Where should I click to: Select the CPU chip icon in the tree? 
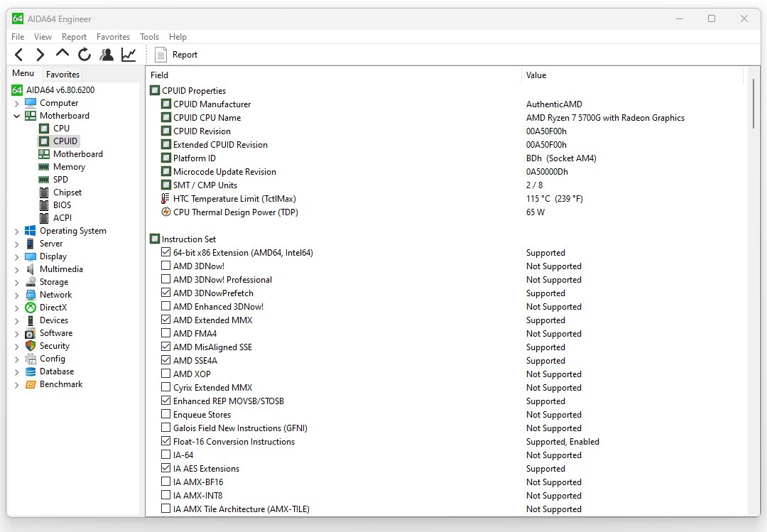tap(44, 129)
